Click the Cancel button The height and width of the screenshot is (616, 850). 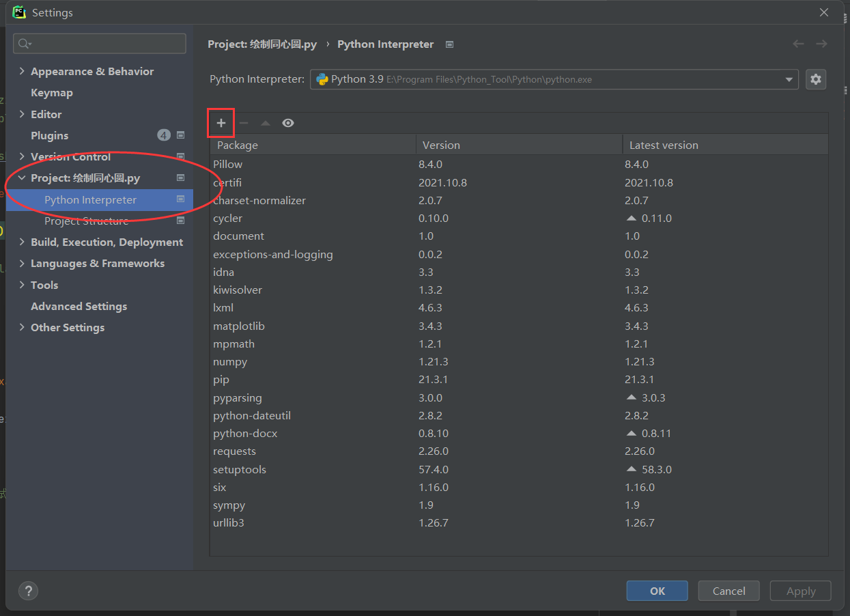[729, 591]
